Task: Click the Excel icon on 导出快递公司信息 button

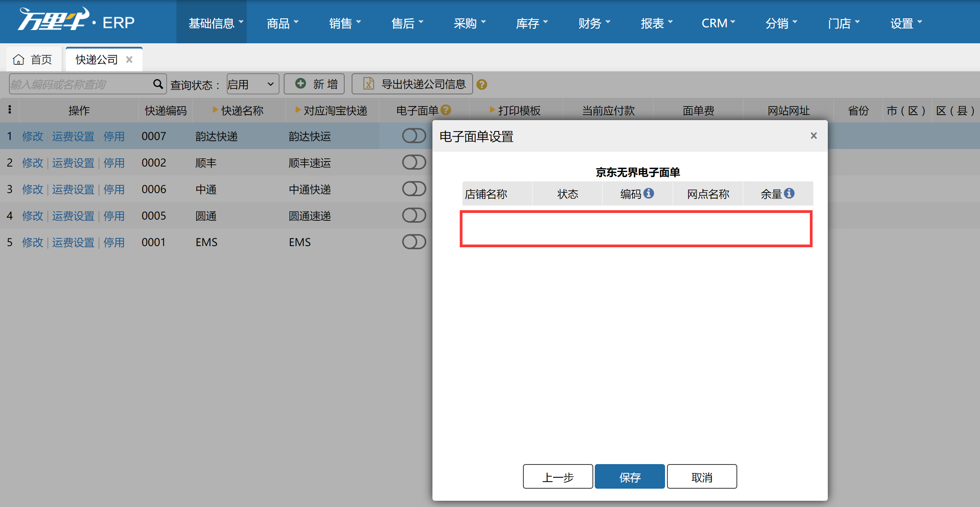Action: (x=368, y=83)
